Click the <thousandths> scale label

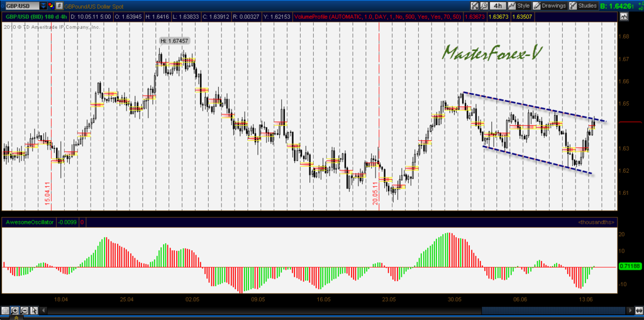pyautogui.click(x=596, y=222)
